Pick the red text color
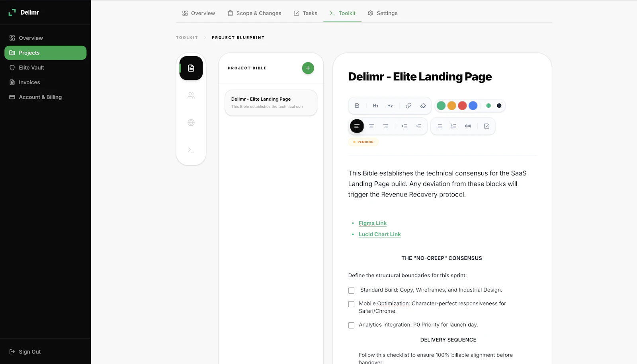Screen dimensions: 637x364 pos(462,106)
